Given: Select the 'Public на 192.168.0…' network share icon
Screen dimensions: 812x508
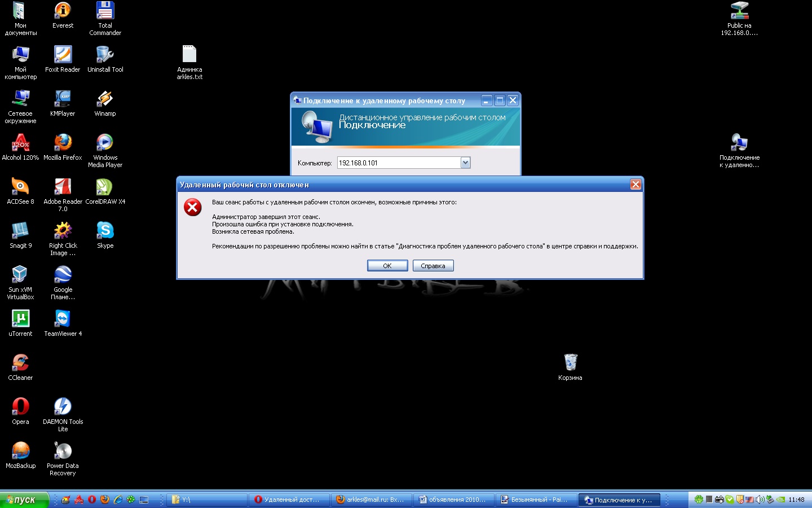Looking at the screenshot, I should 739,19.
